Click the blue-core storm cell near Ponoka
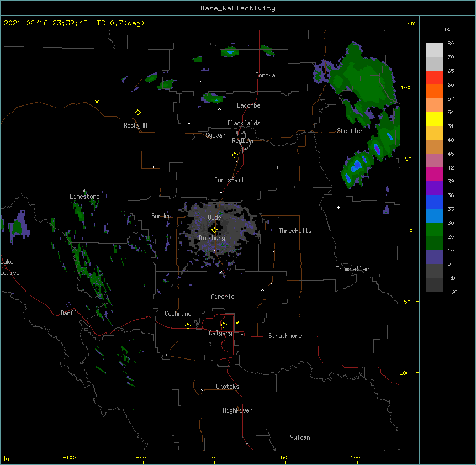Viewport: 476px width, 465px height. pos(230,52)
